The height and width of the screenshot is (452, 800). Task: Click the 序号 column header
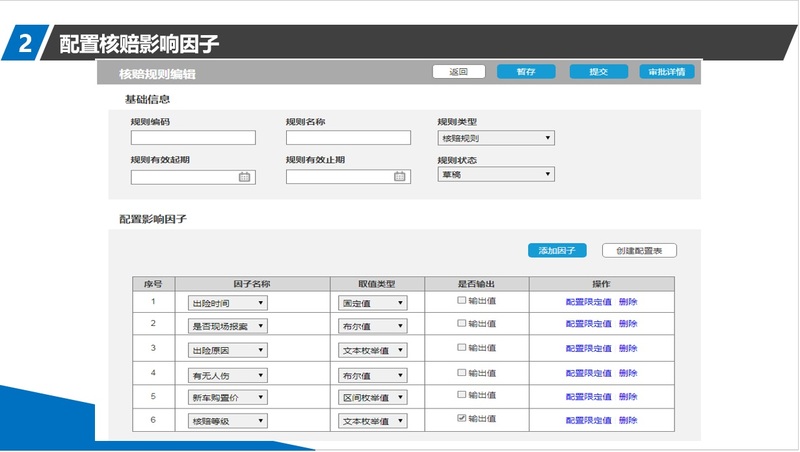[x=153, y=284]
